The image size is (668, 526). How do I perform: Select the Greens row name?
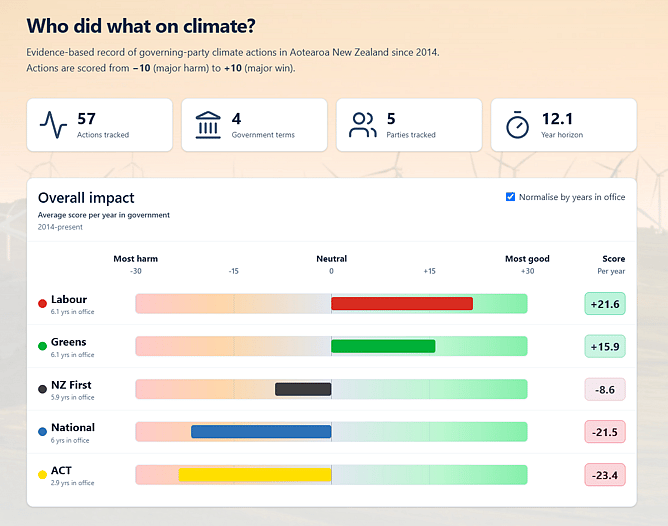69,342
